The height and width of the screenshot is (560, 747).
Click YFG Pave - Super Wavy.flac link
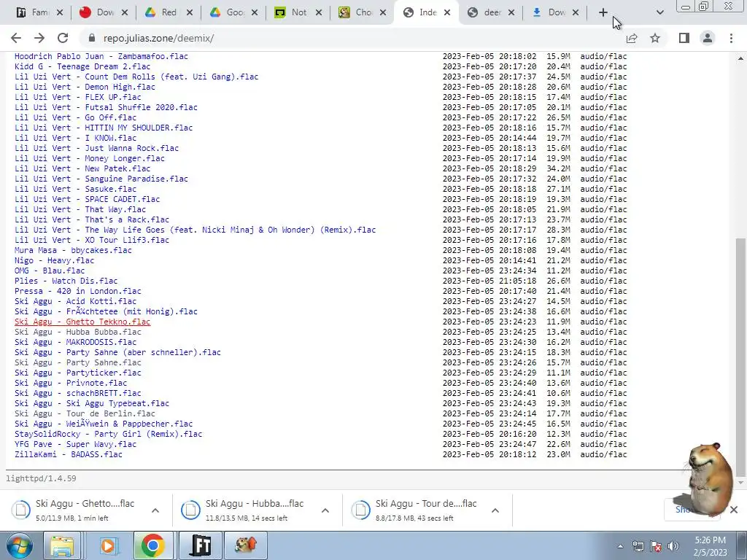pos(75,444)
